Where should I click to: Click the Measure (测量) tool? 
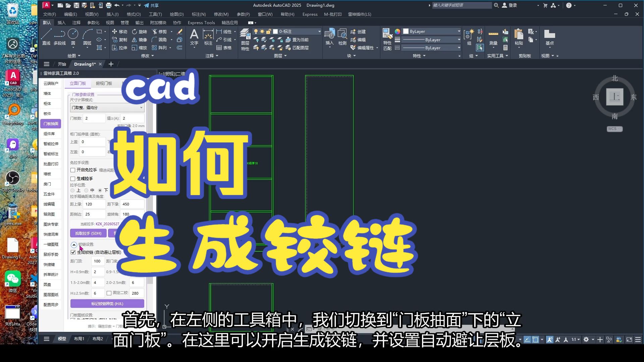click(x=493, y=37)
